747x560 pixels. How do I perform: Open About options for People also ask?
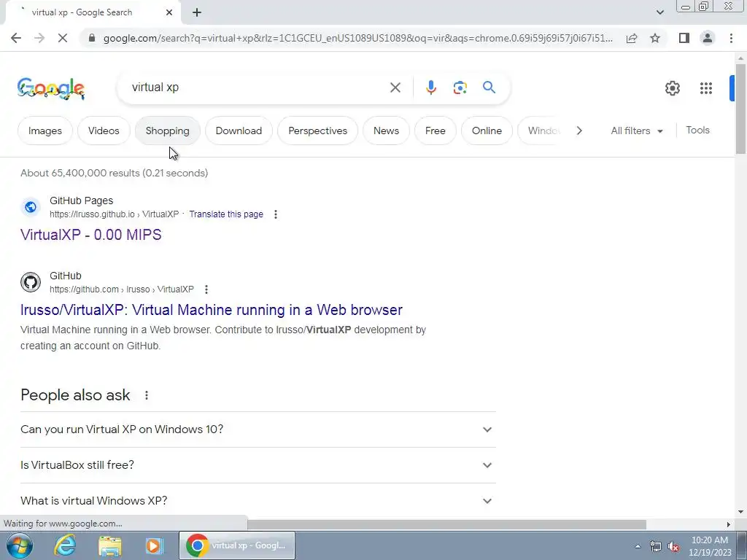146,395
